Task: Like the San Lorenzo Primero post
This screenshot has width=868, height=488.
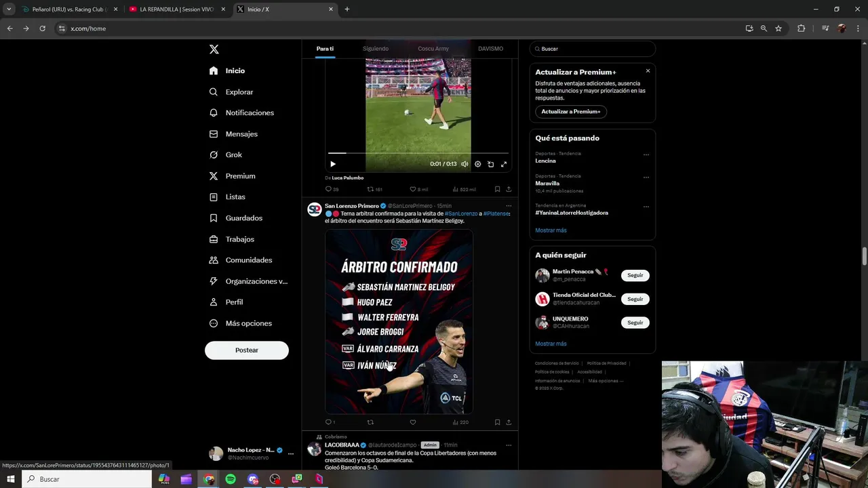Action: [412, 422]
